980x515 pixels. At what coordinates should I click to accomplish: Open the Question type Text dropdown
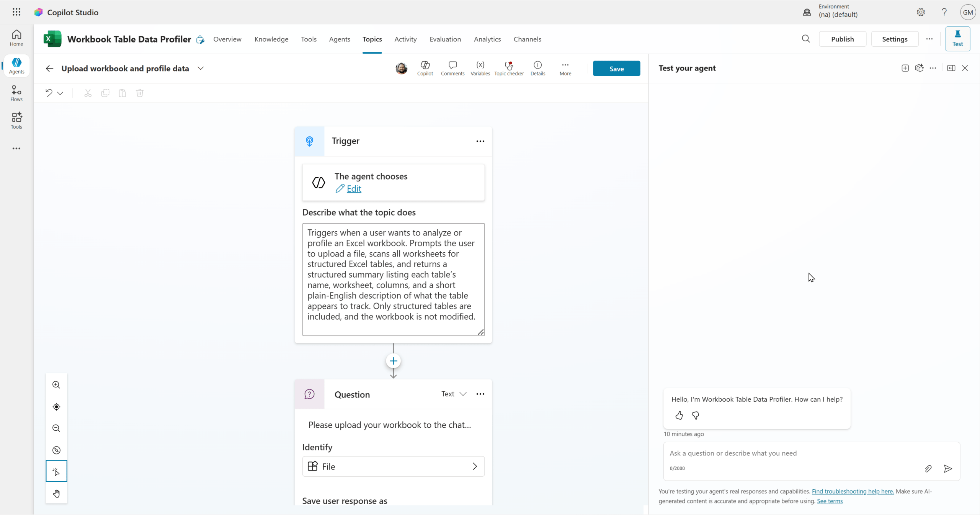point(454,394)
